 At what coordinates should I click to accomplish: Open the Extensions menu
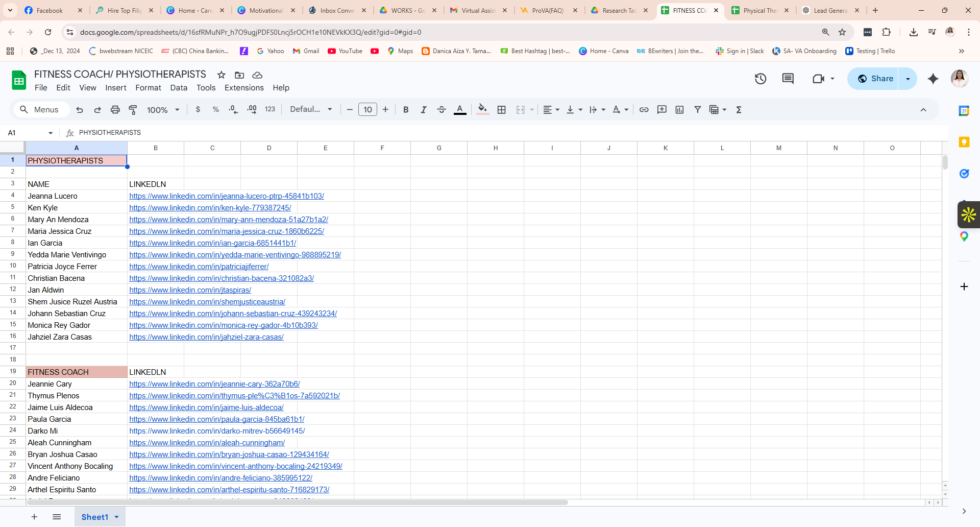pyautogui.click(x=244, y=88)
